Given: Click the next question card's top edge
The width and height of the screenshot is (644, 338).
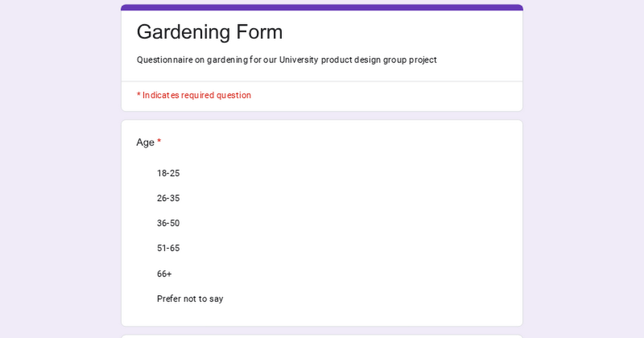Looking at the screenshot, I should point(322,336).
